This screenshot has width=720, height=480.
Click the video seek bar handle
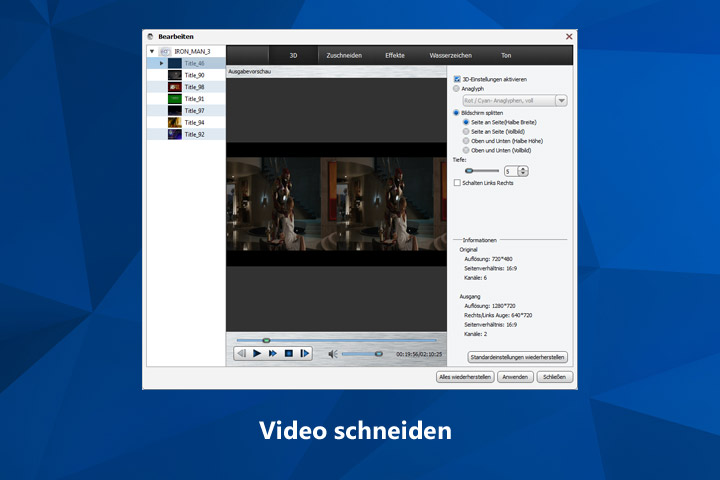266,340
